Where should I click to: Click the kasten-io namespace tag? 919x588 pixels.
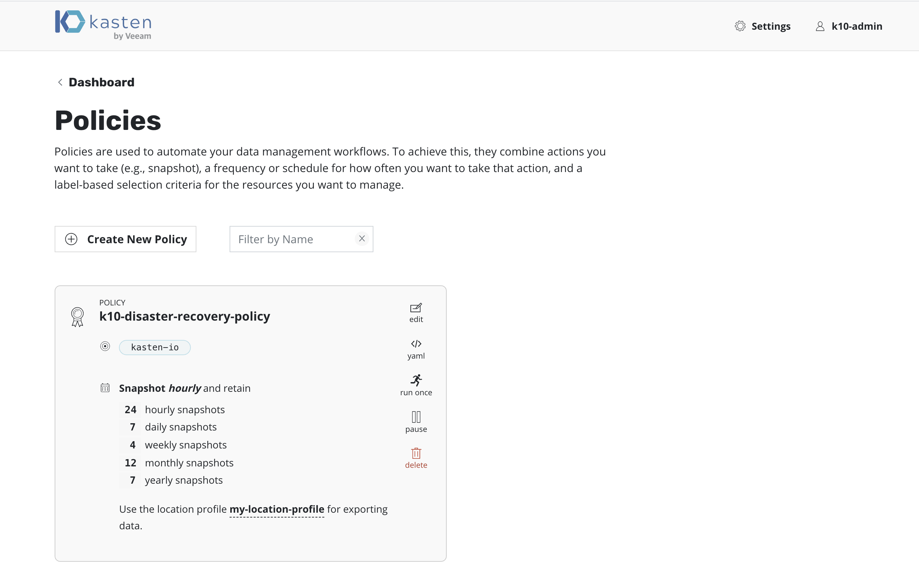click(155, 347)
